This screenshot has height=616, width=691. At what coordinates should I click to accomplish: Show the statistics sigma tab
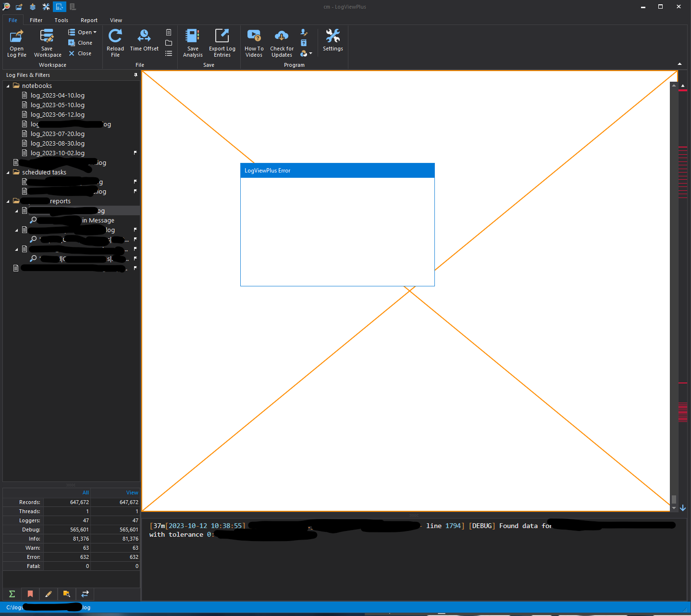[12, 594]
